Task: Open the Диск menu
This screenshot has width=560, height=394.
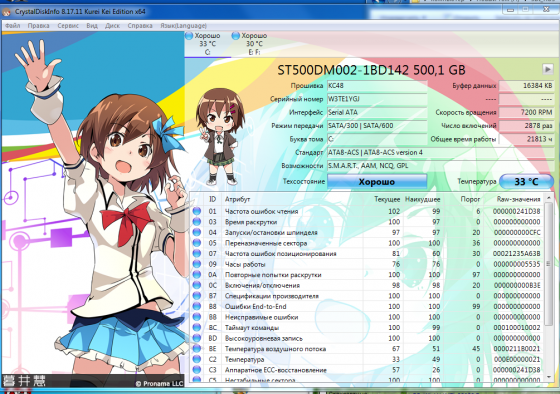Action: pyautogui.click(x=112, y=26)
